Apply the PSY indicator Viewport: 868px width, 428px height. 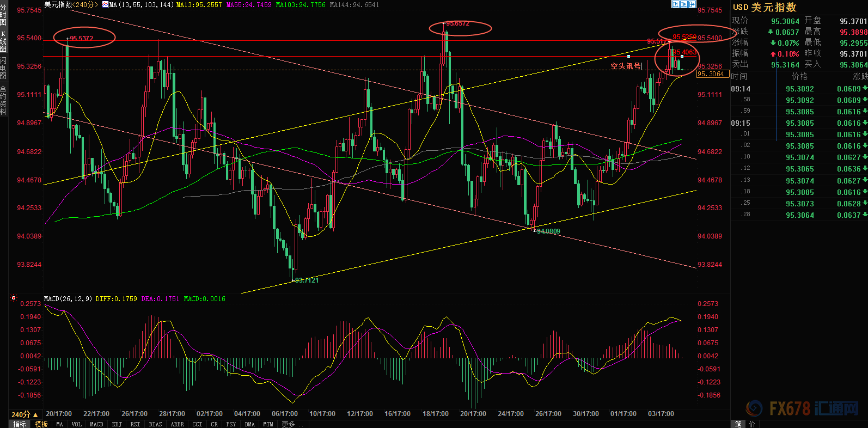coord(231,424)
